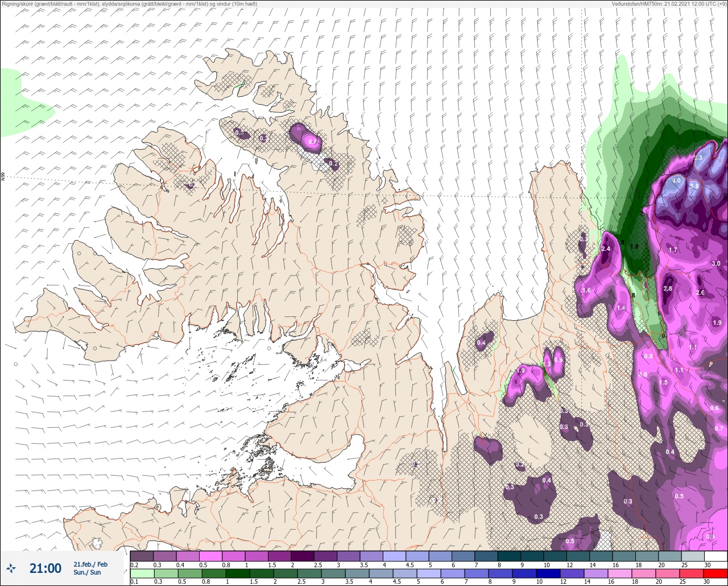
Task: Click the 1.5 precipitation value label
Action: pos(663,382)
